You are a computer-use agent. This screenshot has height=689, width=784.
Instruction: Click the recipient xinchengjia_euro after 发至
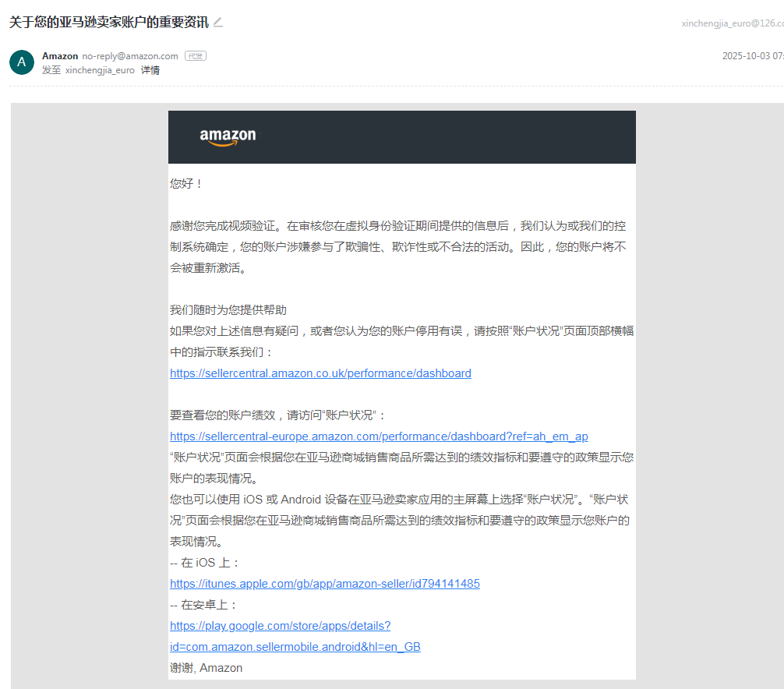click(x=100, y=70)
